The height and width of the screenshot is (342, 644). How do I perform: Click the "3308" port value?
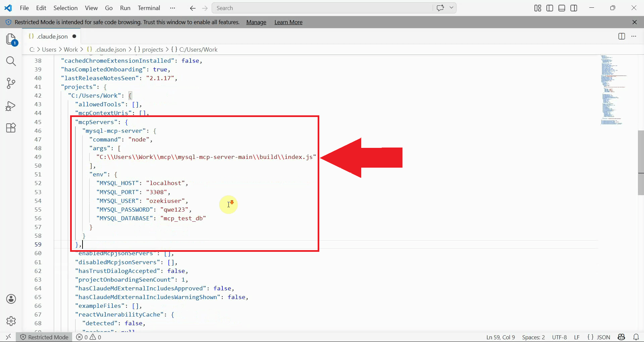coord(156,192)
